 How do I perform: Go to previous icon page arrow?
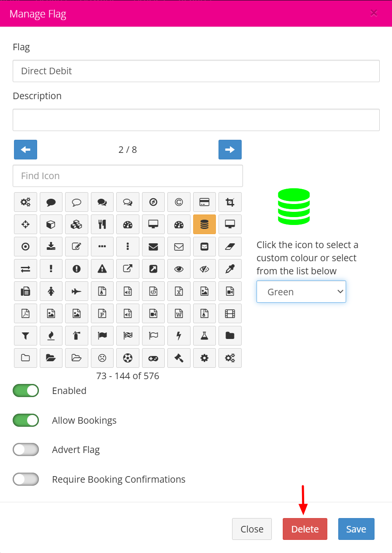25,150
